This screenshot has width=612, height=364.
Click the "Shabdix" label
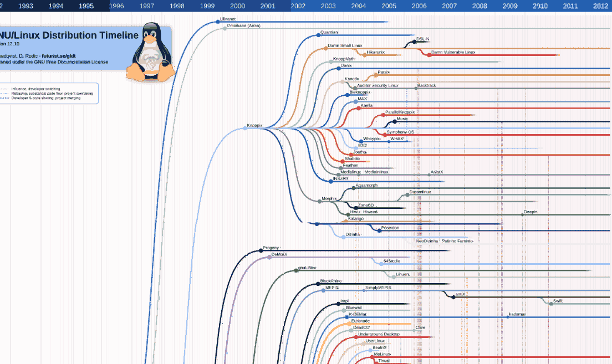click(352, 159)
